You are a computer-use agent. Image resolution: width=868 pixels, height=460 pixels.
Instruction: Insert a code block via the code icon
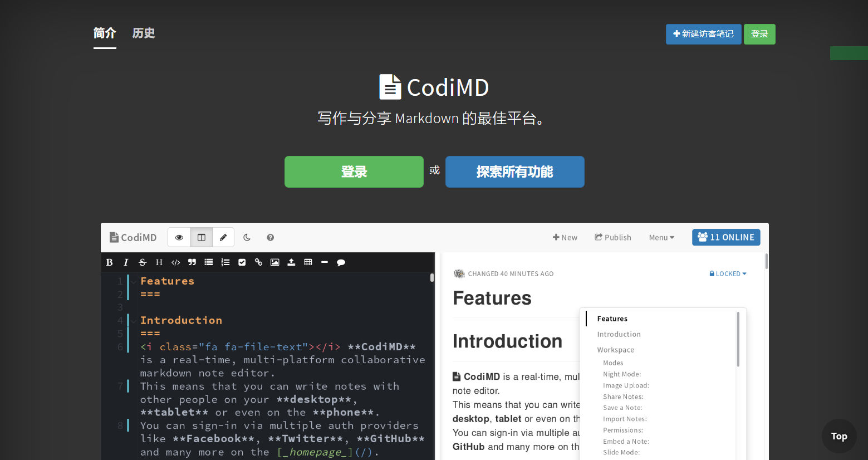click(175, 262)
